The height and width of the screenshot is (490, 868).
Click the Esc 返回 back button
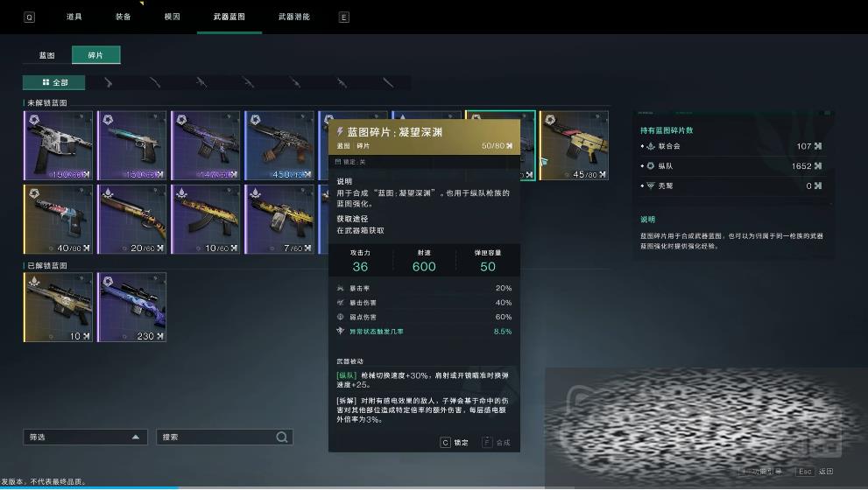click(815, 472)
